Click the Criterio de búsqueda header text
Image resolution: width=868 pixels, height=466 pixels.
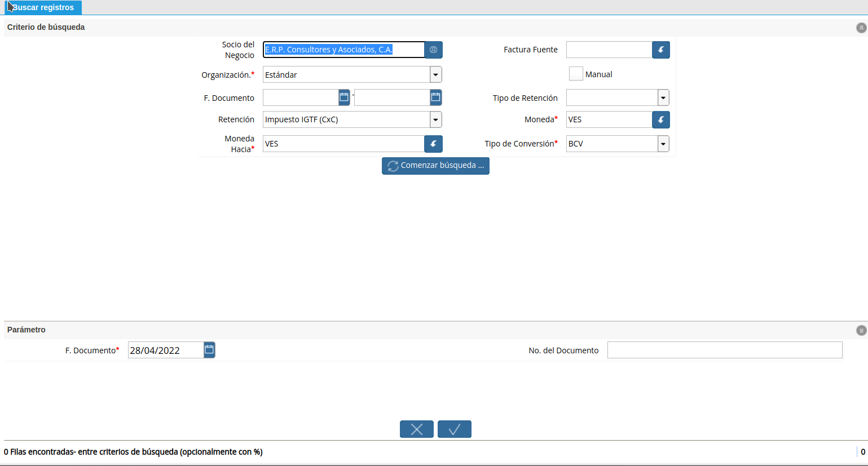tap(46, 27)
